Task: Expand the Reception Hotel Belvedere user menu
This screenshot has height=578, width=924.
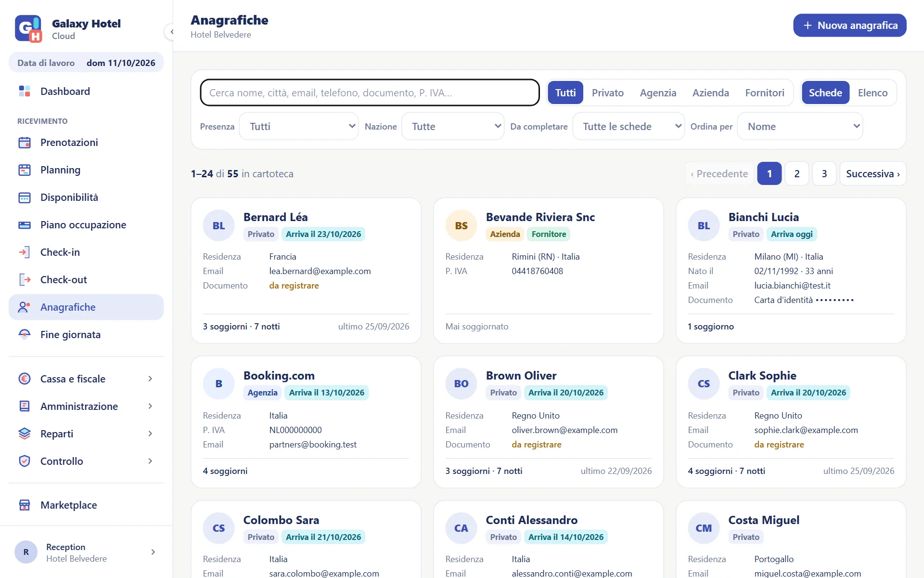Action: [x=86, y=552]
